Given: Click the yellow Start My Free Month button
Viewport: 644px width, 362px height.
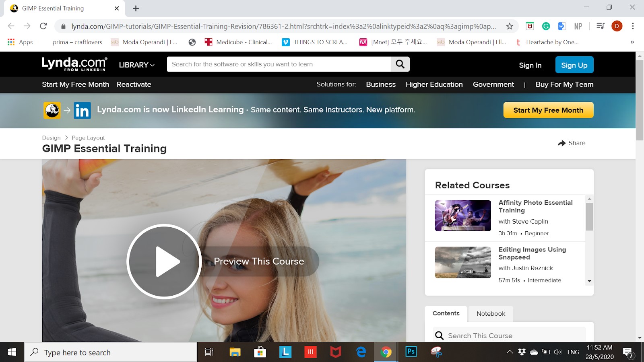Looking at the screenshot, I should 548,110.
